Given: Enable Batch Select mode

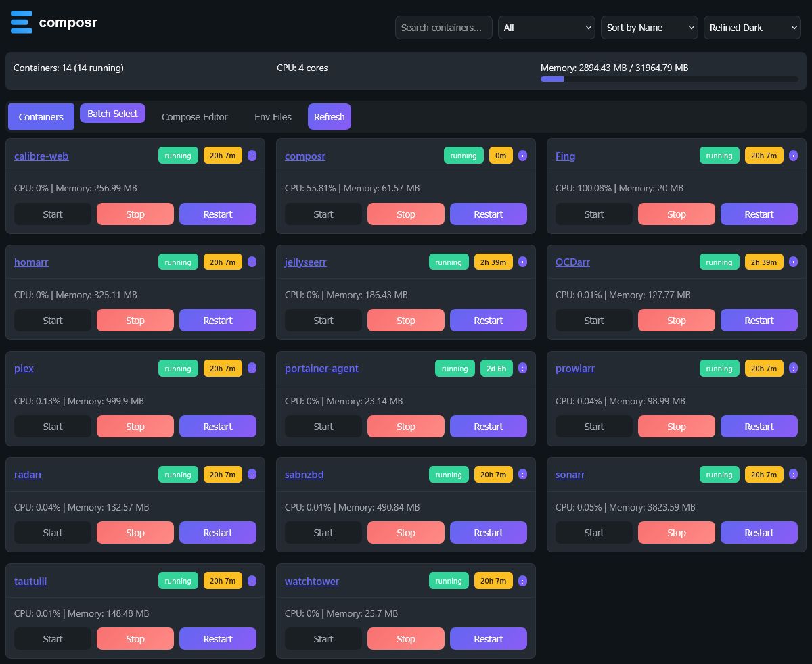Looking at the screenshot, I should (x=112, y=113).
